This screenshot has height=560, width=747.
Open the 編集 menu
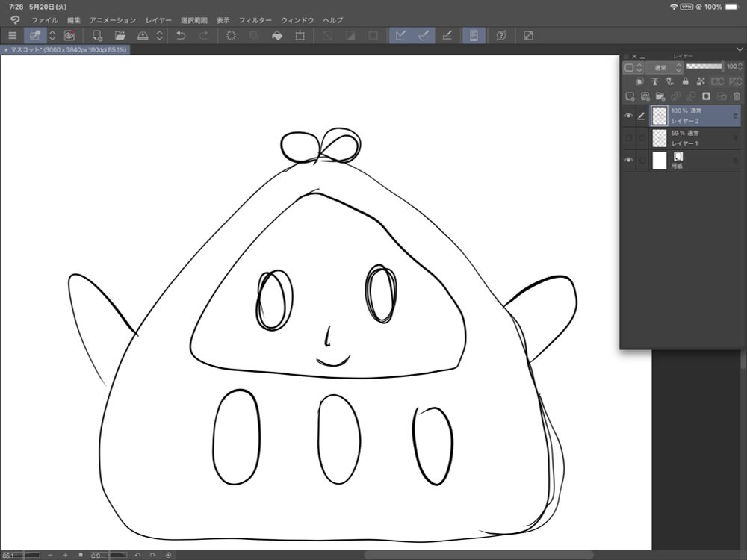point(74,20)
